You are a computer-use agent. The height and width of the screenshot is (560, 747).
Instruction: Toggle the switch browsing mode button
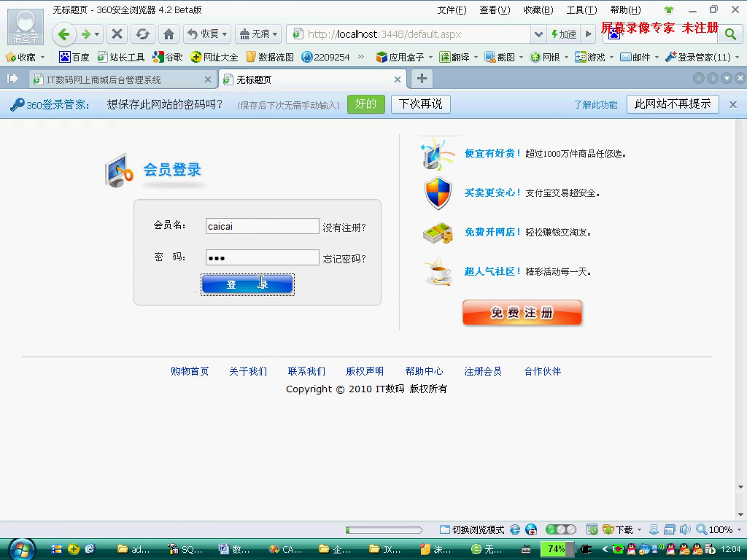[472, 529]
